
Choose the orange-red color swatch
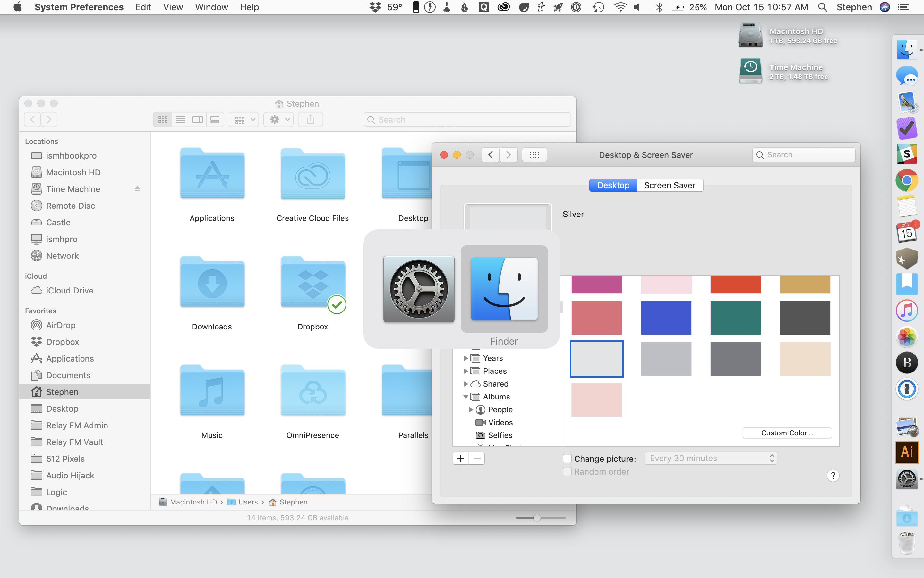(735, 285)
